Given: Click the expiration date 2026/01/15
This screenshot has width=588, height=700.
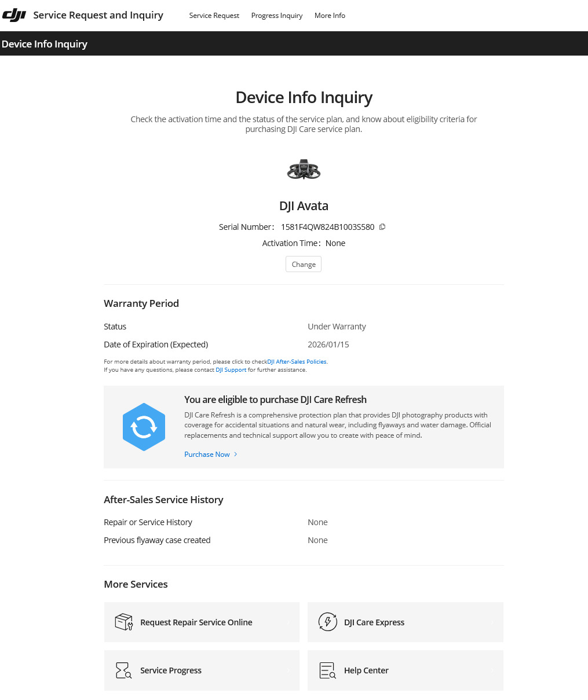Looking at the screenshot, I should pos(328,344).
